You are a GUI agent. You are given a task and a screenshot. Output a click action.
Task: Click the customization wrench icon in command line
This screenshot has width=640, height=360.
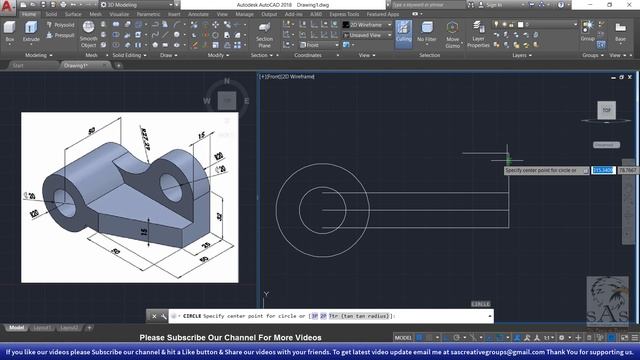coord(163,316)
